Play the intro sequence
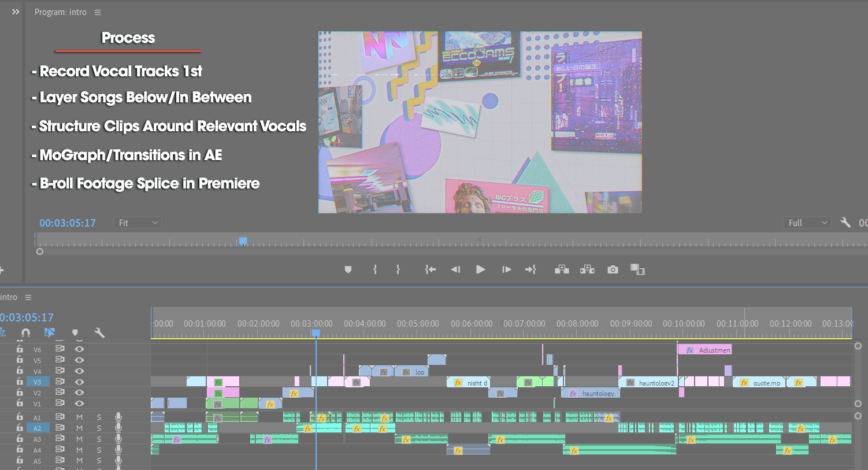The image size is (868, 470). pos(480,269)
